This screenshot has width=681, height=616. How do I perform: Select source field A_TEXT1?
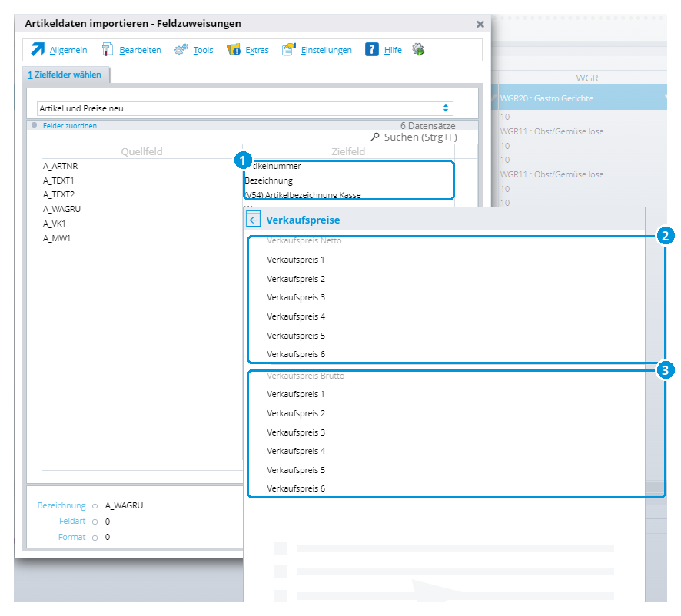tap(58, 180)
